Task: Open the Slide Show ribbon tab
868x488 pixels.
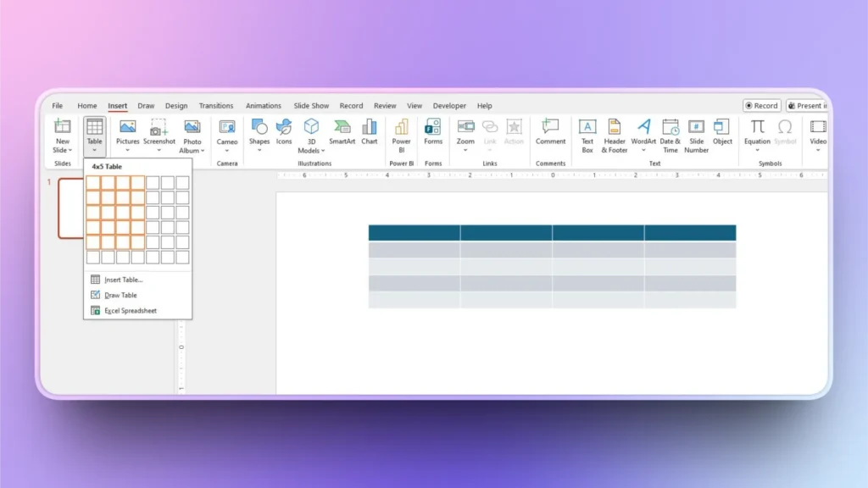Action: click(311, 105)
